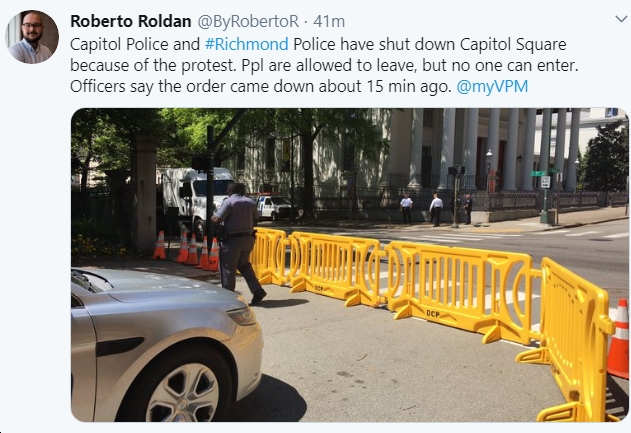This screenshot has width=631, height=433.
Task: Open Roberto Roldan's profile picture avatar
Action: tap(32, 37)
